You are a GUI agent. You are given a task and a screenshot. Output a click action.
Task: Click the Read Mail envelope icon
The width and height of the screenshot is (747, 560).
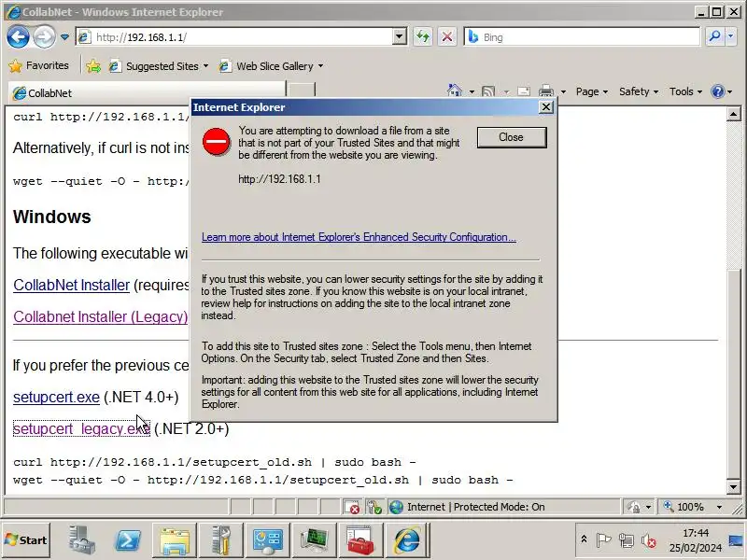[524, 91]
